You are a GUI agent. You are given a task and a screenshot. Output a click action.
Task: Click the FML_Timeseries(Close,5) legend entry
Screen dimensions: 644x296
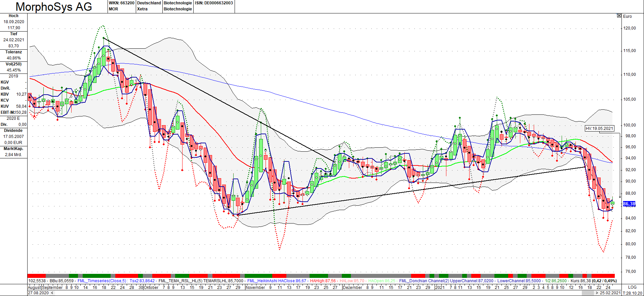(102, 281)
